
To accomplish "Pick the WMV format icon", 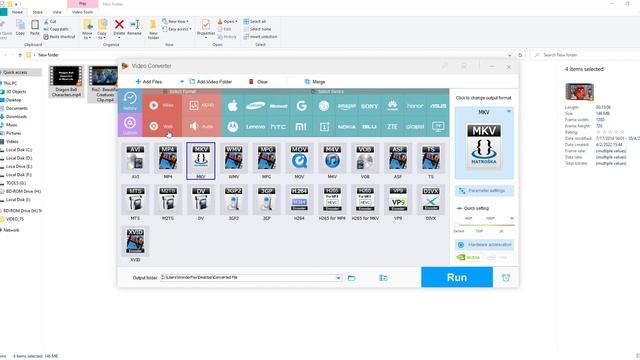I will click(233, 158).
